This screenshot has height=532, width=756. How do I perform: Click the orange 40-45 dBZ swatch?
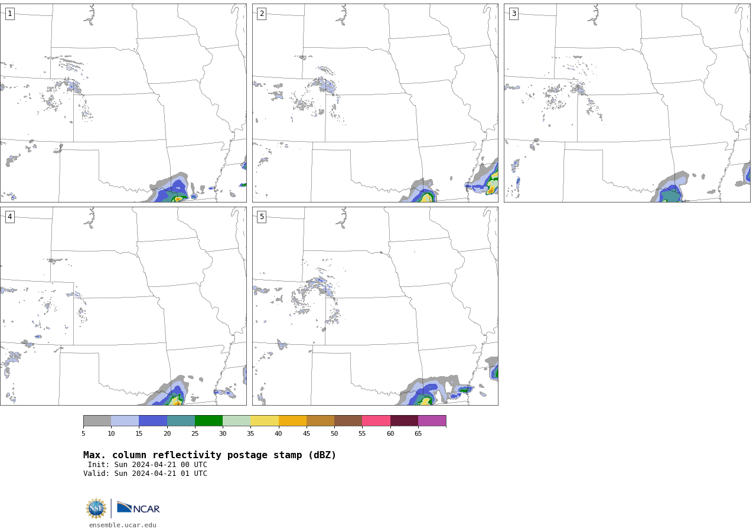(x=292, y=420)
